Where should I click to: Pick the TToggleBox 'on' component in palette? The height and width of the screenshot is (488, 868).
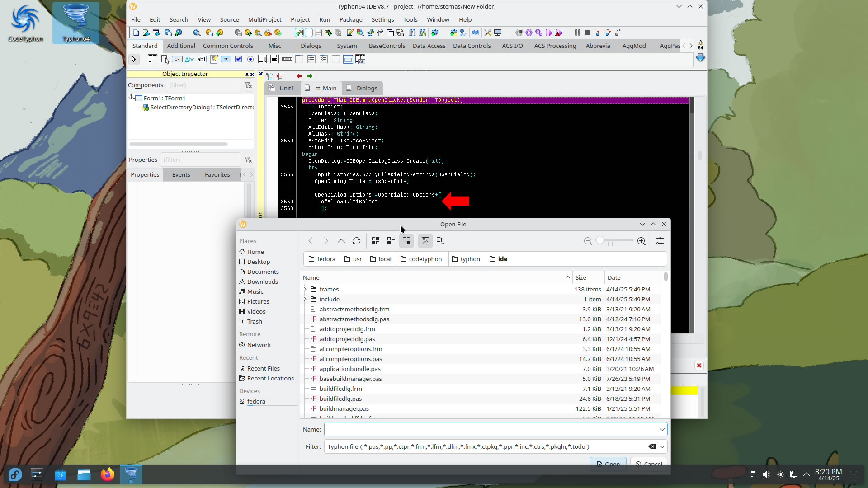[226, 59]
